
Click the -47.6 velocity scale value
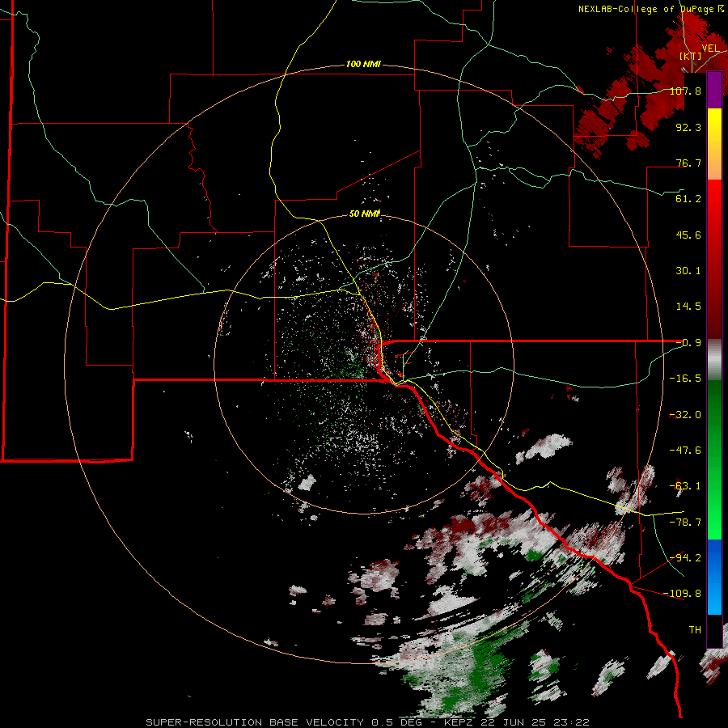pyautogui.click(x=685, y=451)
